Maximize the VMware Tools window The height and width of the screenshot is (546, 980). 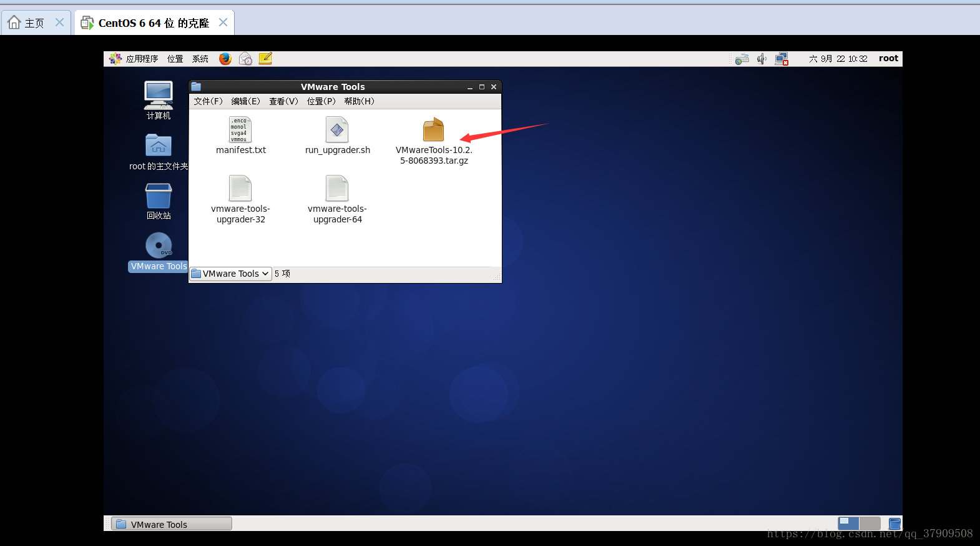pos(481,87)
